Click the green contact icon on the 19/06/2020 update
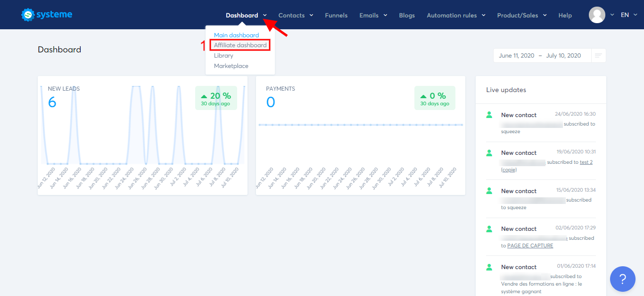The width and height of the screenshot is (644, 296). pyautogui.click(x=489, y=152)
